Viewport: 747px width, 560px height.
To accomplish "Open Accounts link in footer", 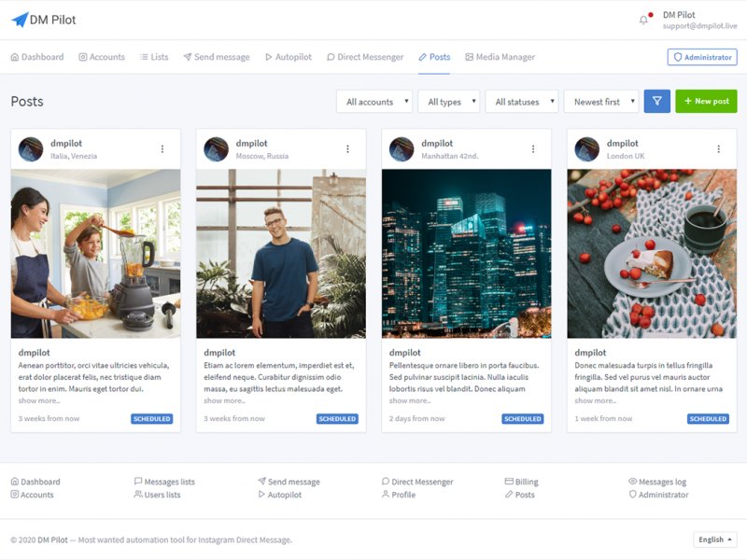I will [x=33, y=495].
